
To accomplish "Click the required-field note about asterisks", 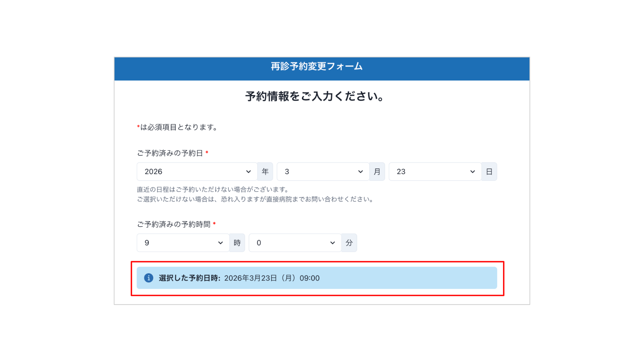I will click(x=177, y=127).
